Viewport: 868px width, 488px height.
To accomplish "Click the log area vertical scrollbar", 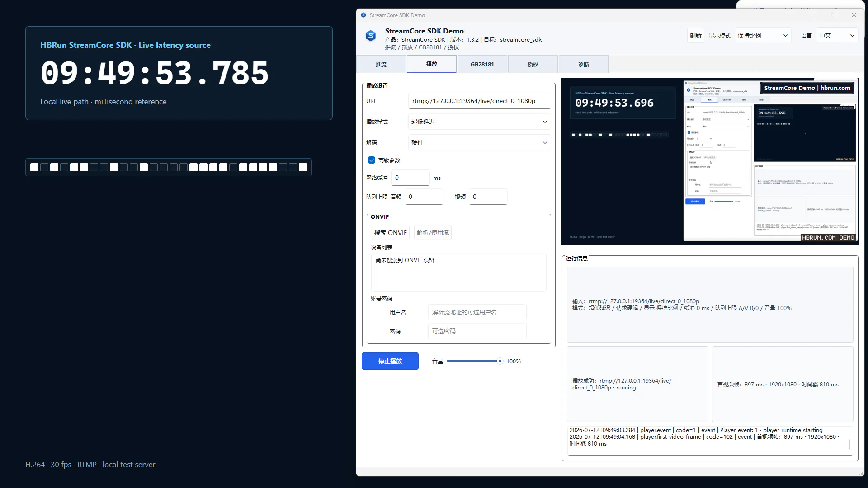I will coord(850,444).
